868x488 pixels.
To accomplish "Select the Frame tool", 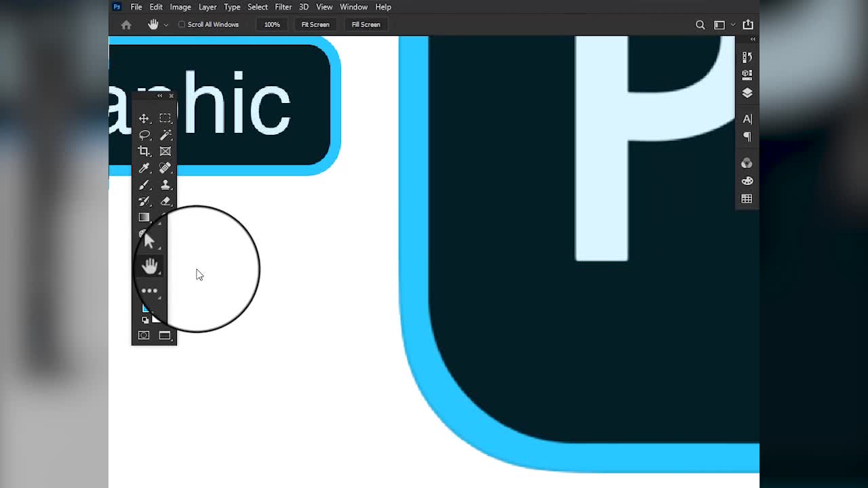I will [165, 151].
